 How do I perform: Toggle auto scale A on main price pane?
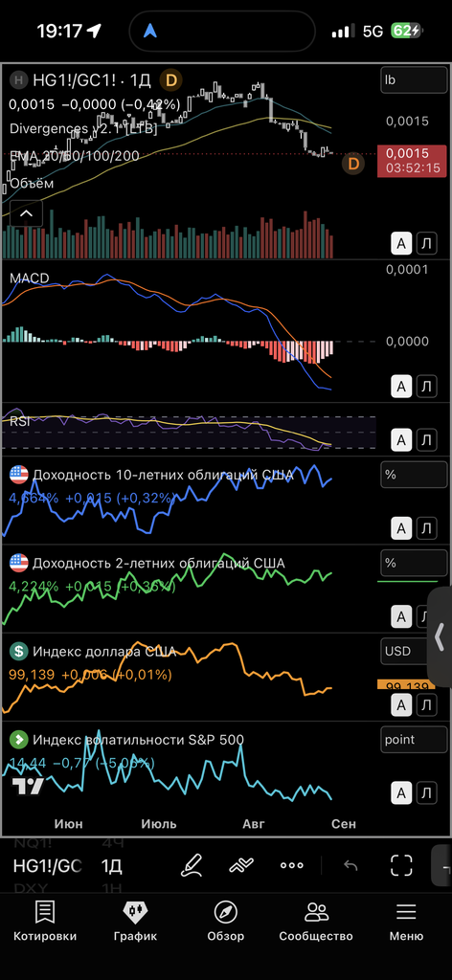pyautogui.click(x=400, y=244)
